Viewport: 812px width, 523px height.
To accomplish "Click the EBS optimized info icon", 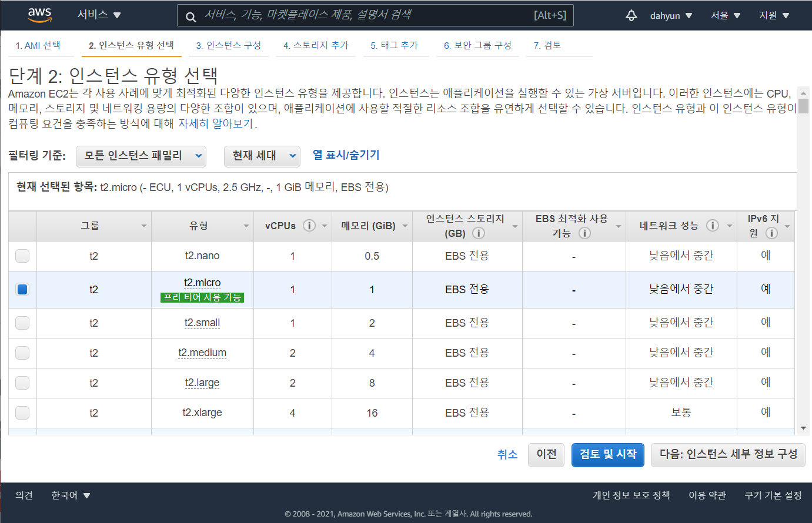I will 584,233.
